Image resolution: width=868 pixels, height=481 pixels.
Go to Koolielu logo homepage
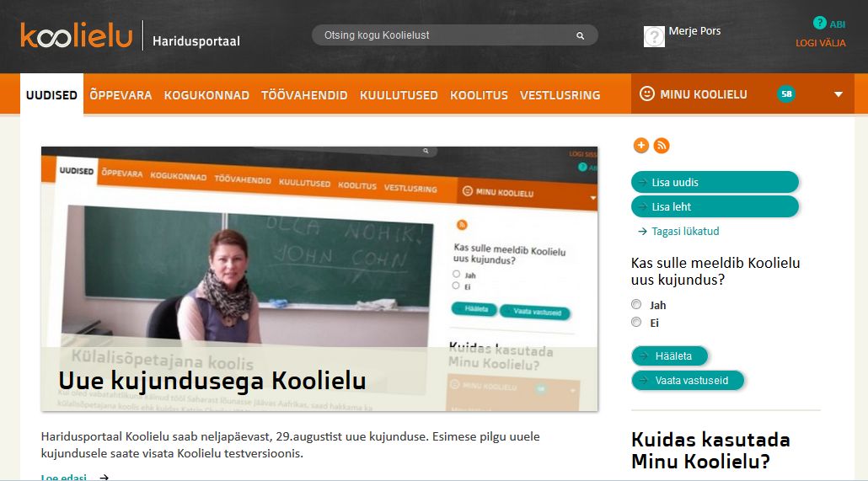click(x=77, y=35)
